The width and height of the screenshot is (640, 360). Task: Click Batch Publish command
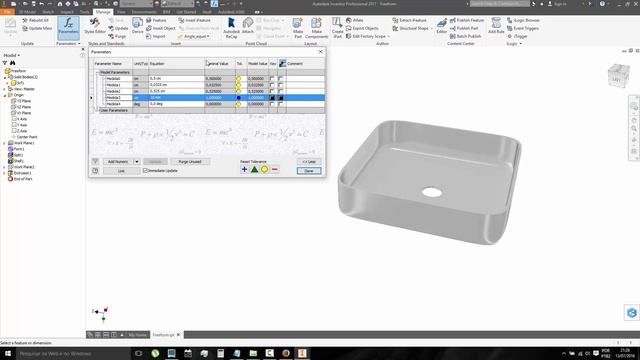point(466,36)
